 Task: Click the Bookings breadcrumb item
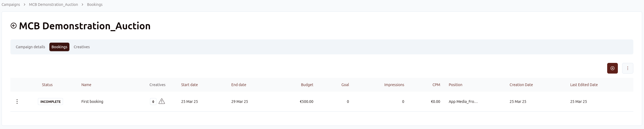95,5
